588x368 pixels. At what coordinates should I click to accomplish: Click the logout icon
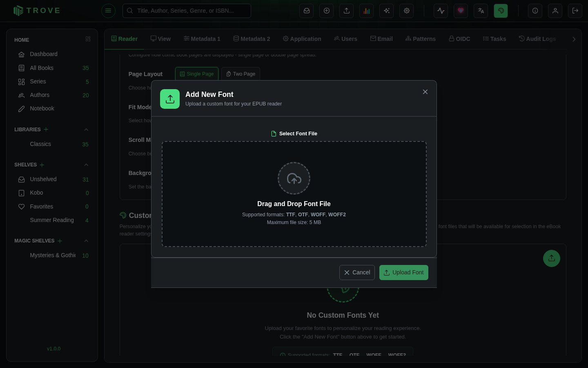pos(575,11)
